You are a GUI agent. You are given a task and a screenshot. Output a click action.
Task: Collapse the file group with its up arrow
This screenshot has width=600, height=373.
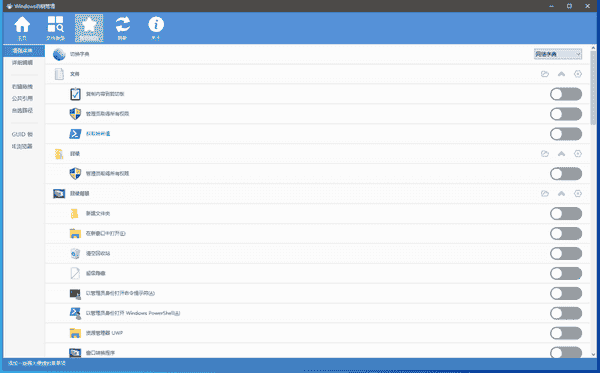tap(561, 74)
